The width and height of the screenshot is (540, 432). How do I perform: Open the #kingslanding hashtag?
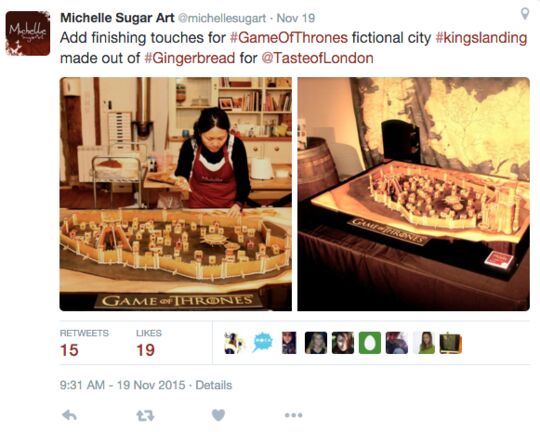[481, 38]
